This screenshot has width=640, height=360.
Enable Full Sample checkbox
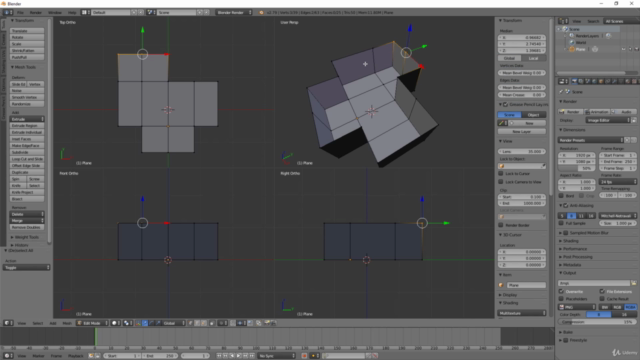[x=562, y=223]
